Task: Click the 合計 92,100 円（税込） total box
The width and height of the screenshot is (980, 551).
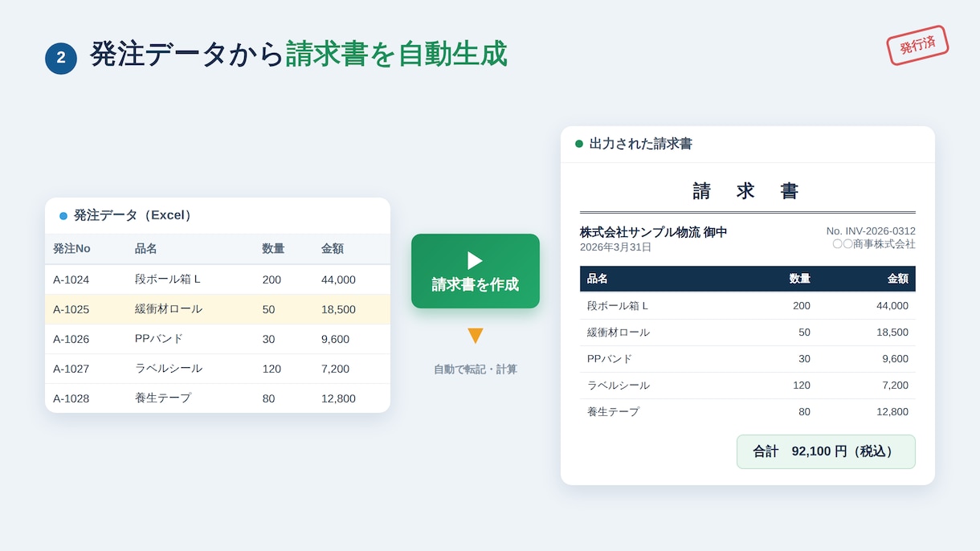Action: [x=826, y=451]
